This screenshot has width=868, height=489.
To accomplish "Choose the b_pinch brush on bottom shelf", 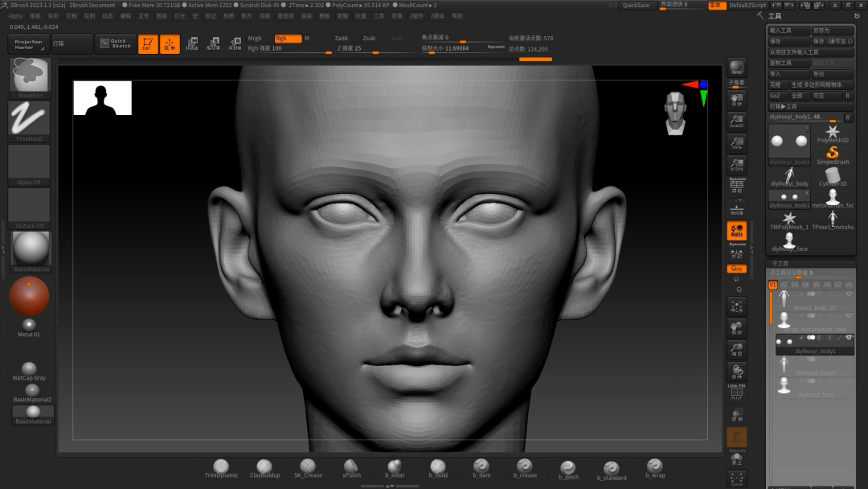I will [568, 468].
